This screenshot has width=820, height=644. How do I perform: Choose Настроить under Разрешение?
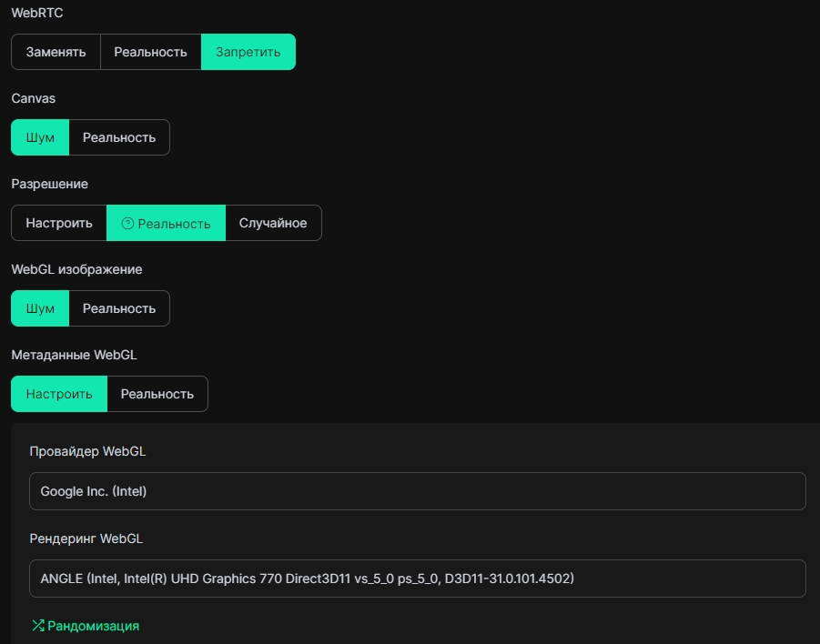tap(59, 223)
